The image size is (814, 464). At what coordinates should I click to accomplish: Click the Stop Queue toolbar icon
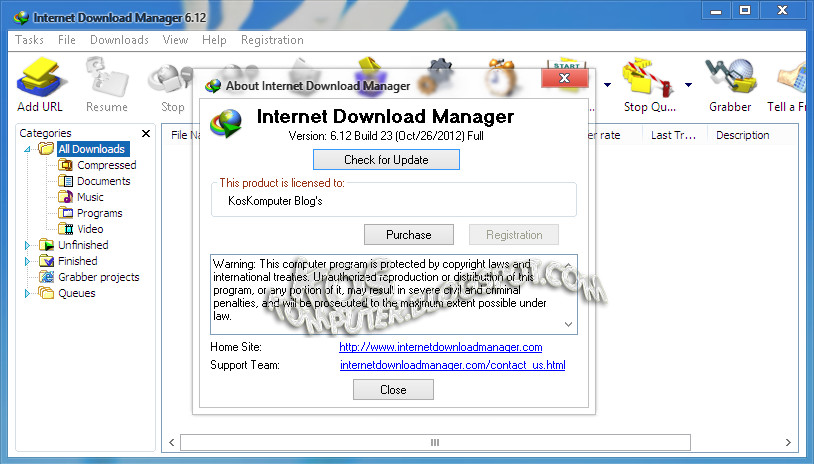tap(649, 78)
